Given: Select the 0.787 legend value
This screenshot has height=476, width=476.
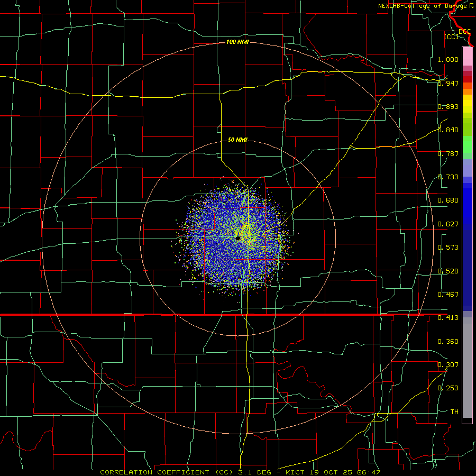Looking at the screenshot, I should [x=448, y=153].
